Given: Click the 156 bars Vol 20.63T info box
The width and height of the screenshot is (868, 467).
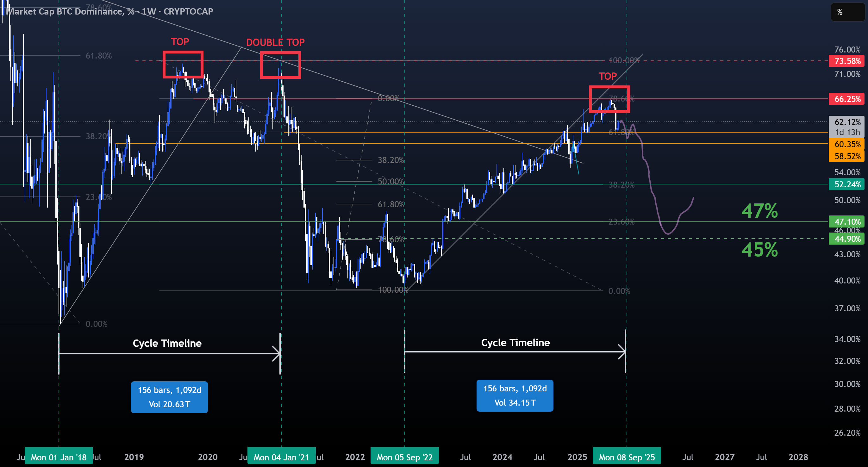Looking at the screenshot, I should coord(170,397).
